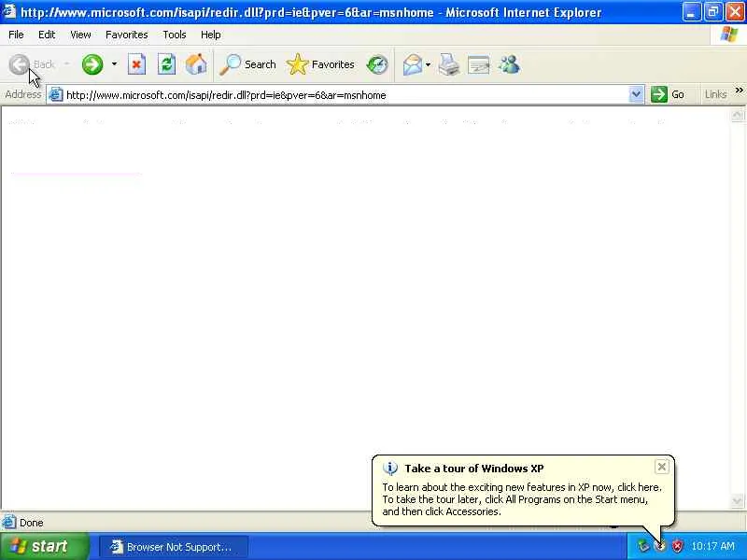Expand the Address bar dropdown list
The height and width of the screenshot is (560, 747).
(636, 94)
